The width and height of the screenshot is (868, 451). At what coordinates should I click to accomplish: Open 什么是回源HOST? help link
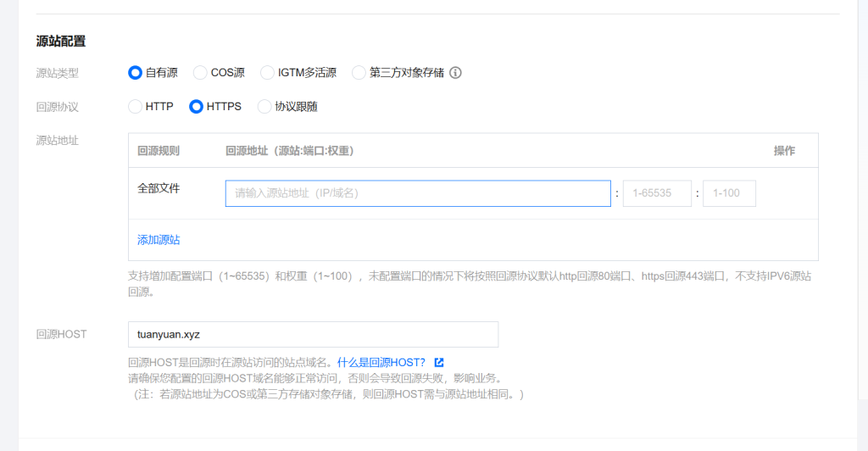[x=381, y=363]
